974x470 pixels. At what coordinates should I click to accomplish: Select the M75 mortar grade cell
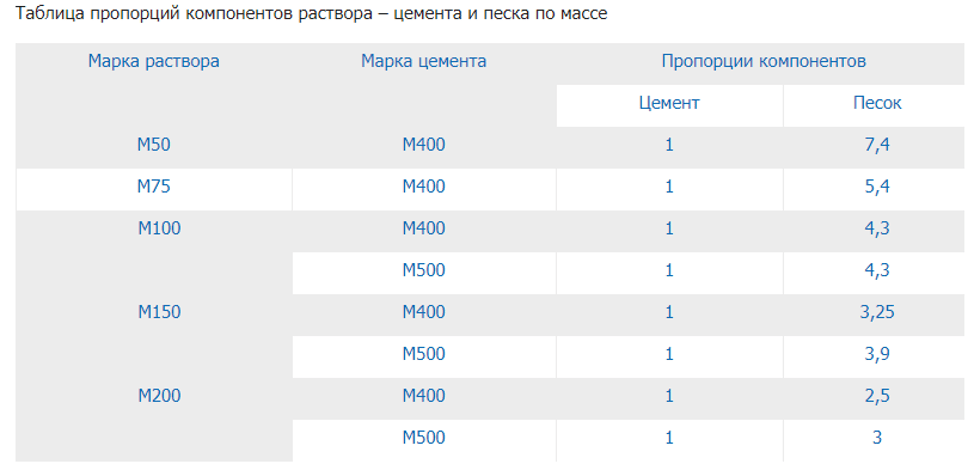(153, 187)
